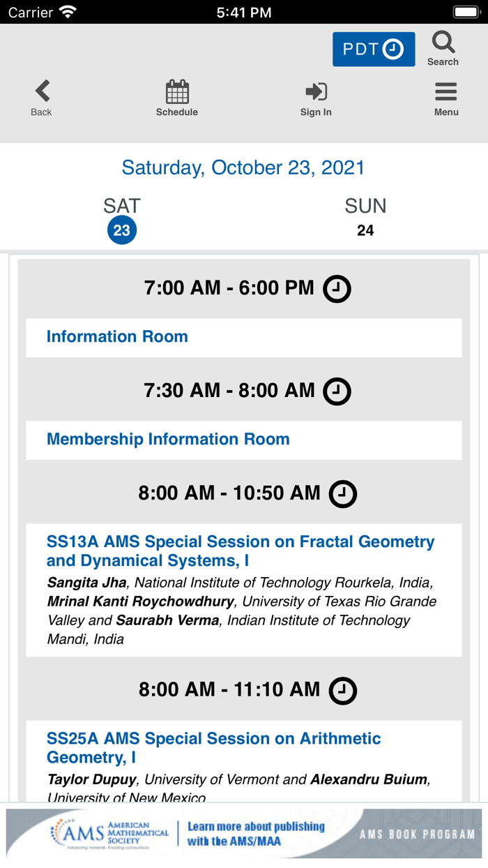This screenshot has height=868, width=488.
Task: Tap clock icon beside 8:00 AM - 11:10 AM
Action: (x=342, y=691)
